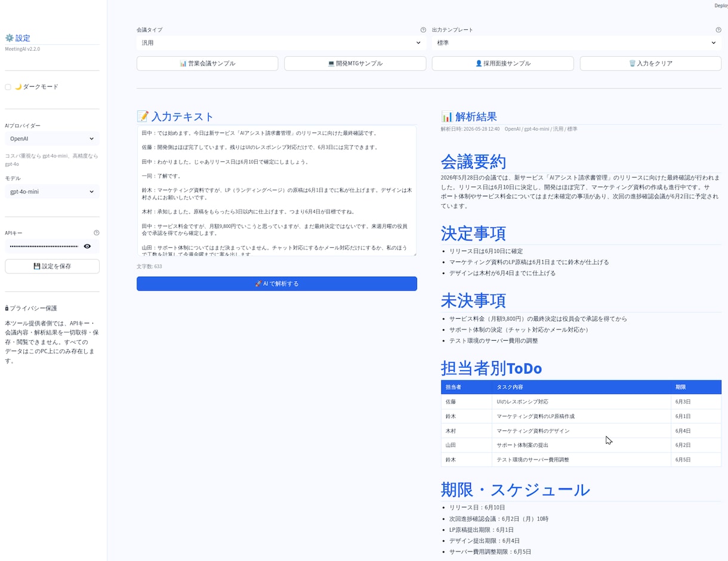Load the 採用面接サンプル
Screen dimensions: 728x561
point(502,63)
